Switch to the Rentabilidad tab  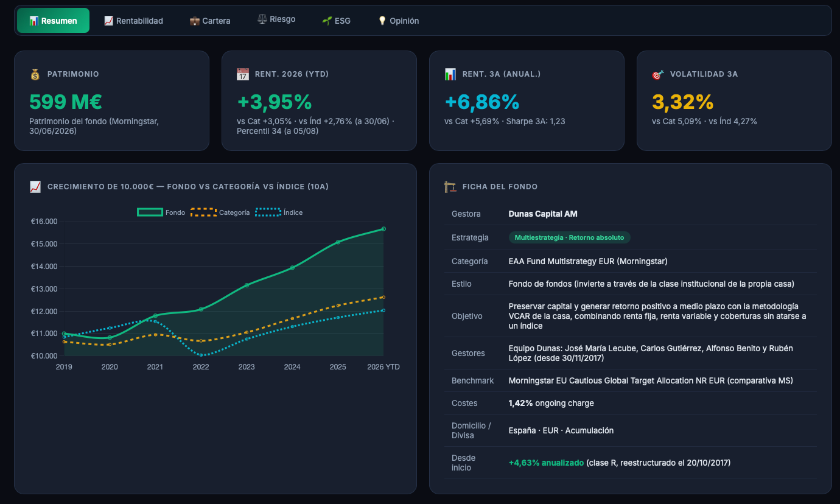tap(133, 21)
